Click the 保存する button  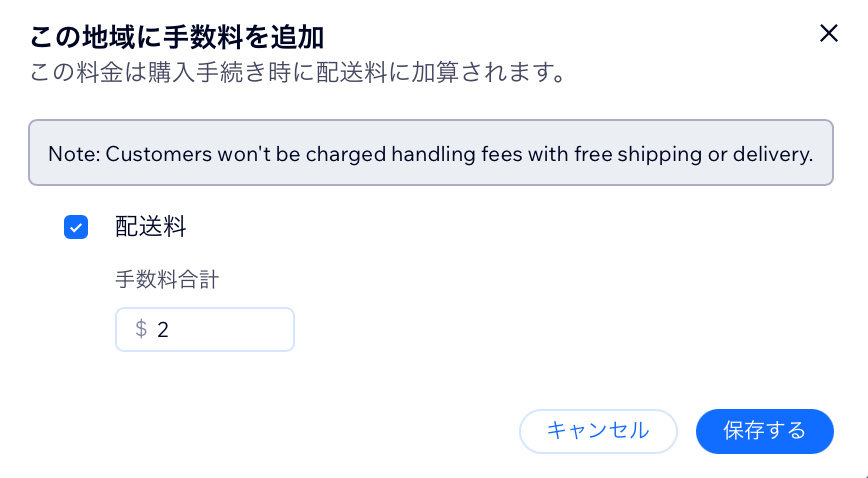coord(764,431)
